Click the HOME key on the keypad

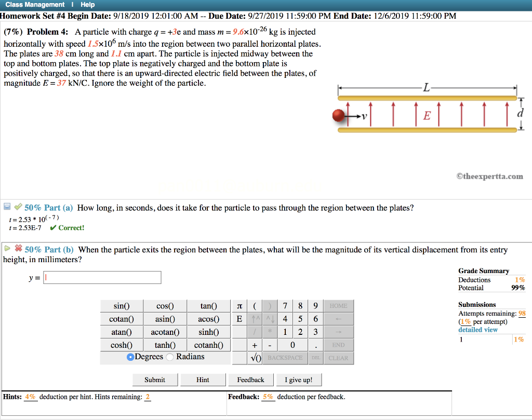[x=338, y=306]
